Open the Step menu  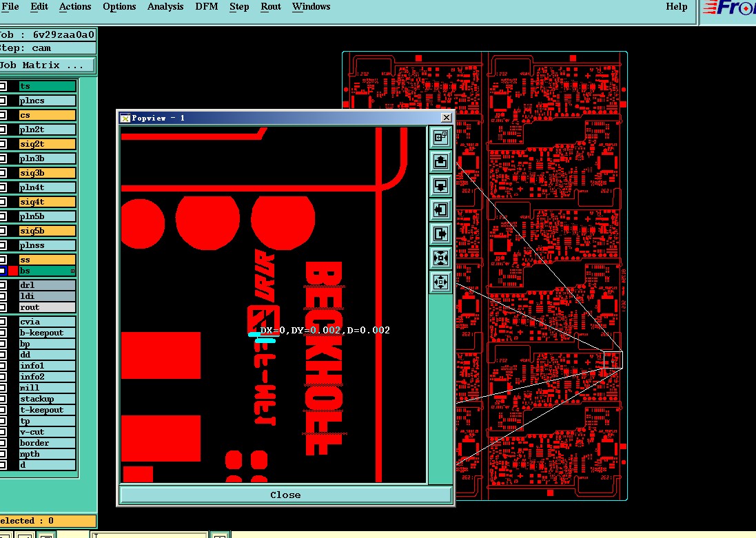point(239,7)
